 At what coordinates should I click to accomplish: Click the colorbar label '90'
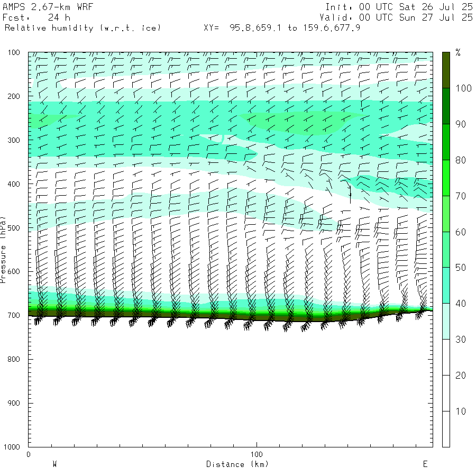pos(461,124)
